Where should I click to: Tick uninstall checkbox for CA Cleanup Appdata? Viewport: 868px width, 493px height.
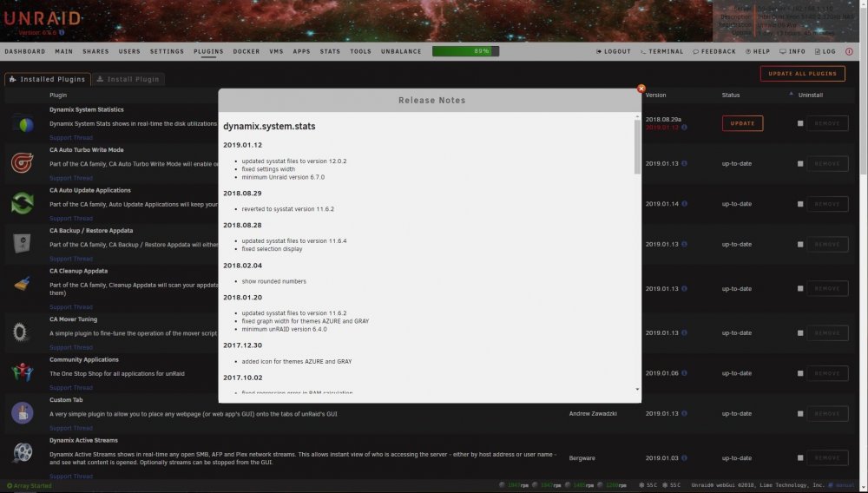click(x=800, y=289)
